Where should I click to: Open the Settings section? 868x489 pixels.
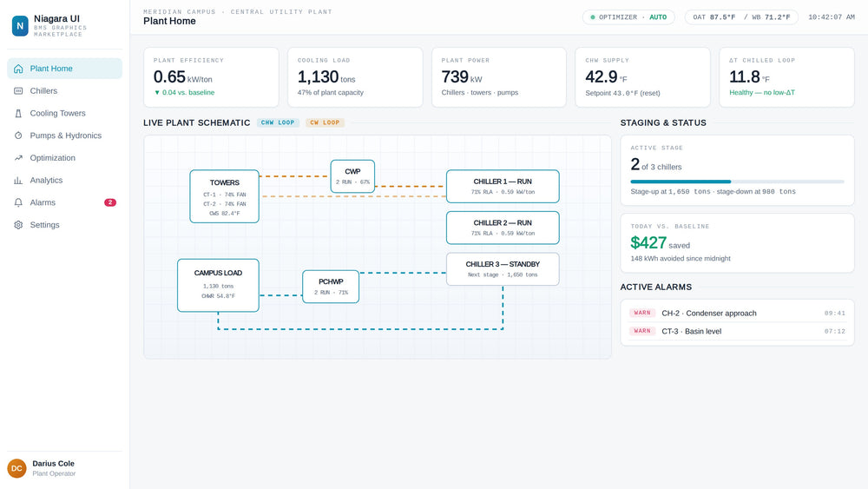tap(65, 225)
